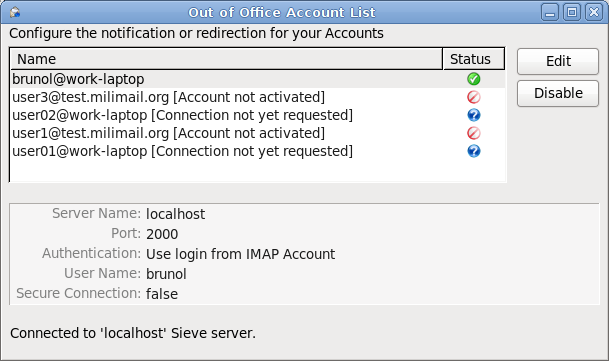Click the 'Port:' label

coord(126,233)
